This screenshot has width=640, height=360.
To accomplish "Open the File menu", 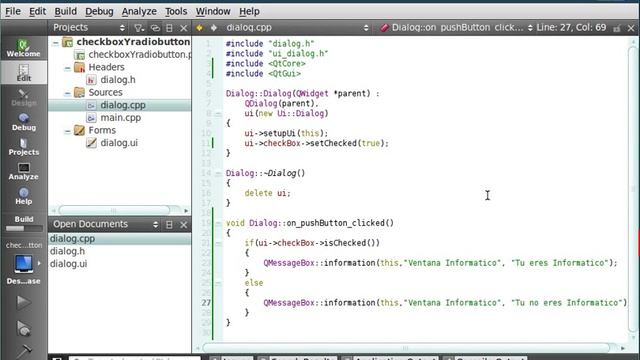I will coord(13,11).
